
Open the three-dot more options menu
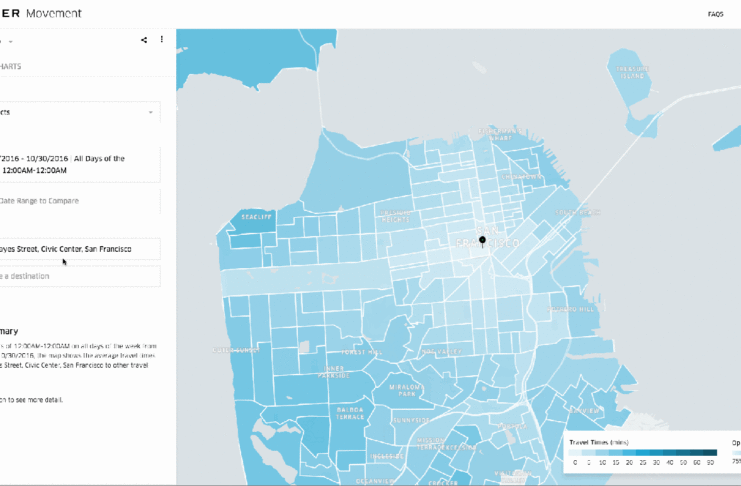click(162, 40)
